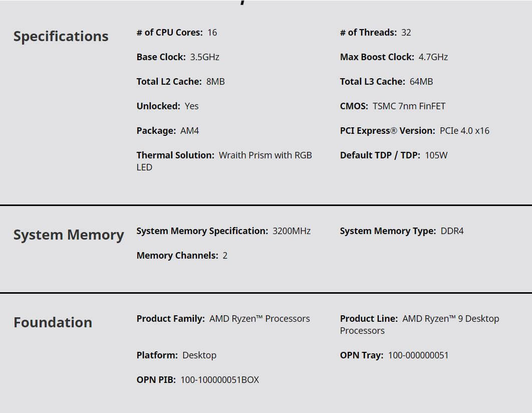Screen dimensions: 532x413
Task: Click the '# of CPU Cores' label
Action: click(x=169, y=33)
